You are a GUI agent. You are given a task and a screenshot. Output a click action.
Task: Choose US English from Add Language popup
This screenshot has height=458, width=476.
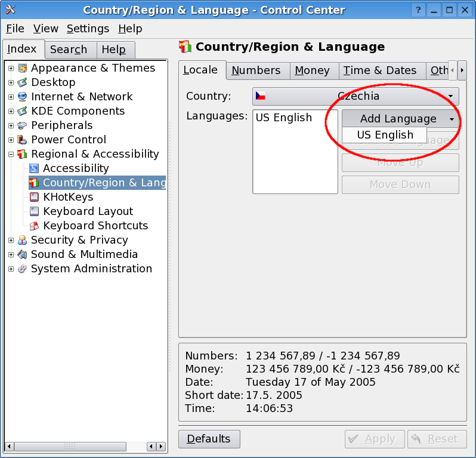point(385,135)
